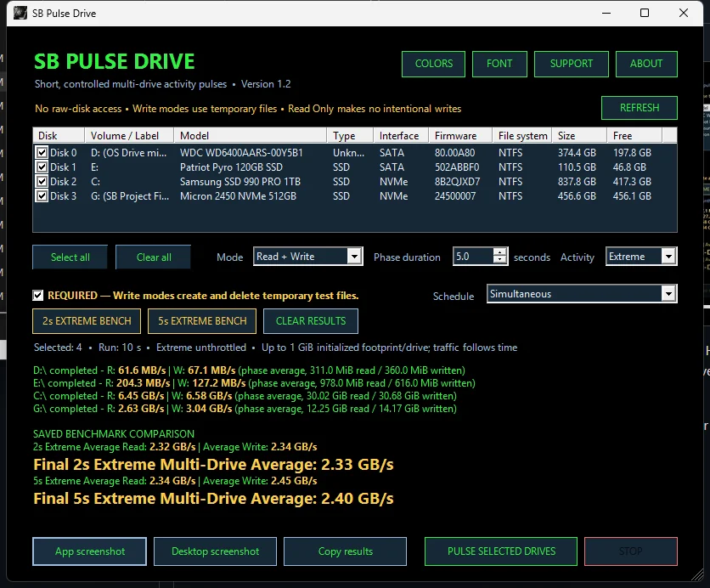Click firmware value 8B2QJXD7
Image resolution: width=710 pixels, height=588 pixels.
(x=457, y=182)
